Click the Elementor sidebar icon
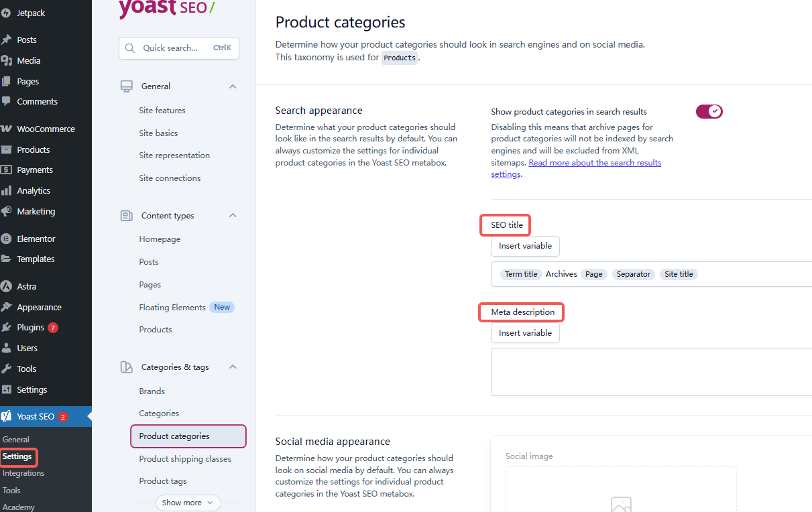 pos(8,238)
